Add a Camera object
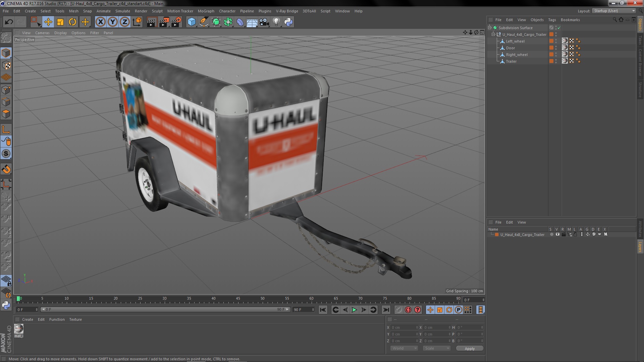The height and width of the screenshot is (362, 644). point(264,22)
